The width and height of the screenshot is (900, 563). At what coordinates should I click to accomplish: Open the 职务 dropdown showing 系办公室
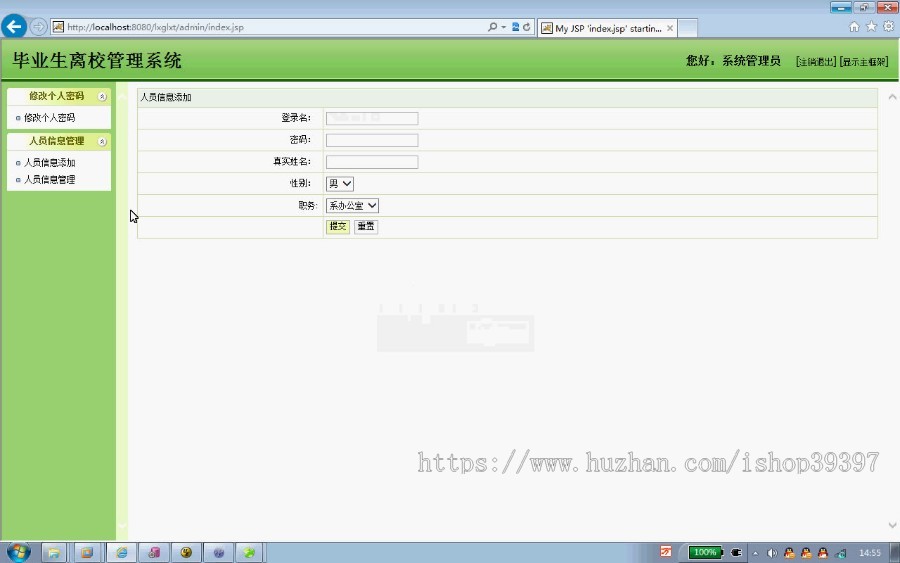click(352, 205)
